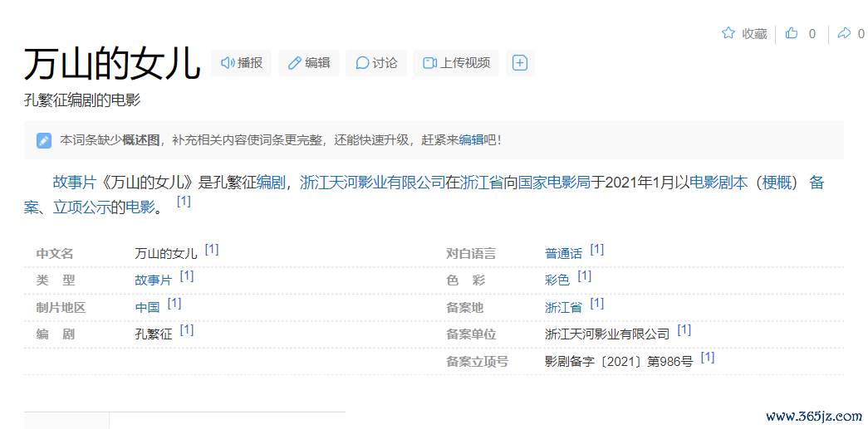
Task: Open the 彩色 color link
Action: 557,280
